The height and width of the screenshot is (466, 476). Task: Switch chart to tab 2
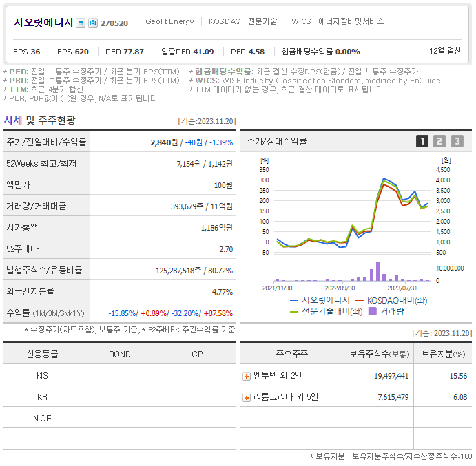pyautogui.click(x=439, y=141)
